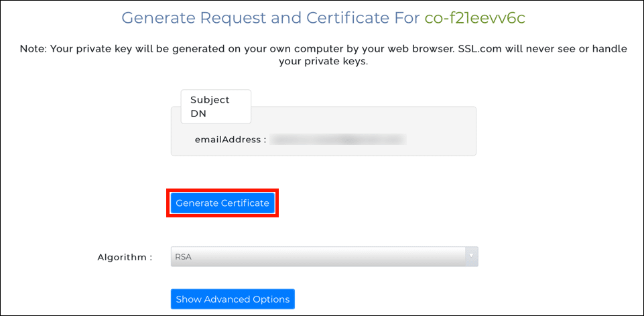644x316 pixels.
Task: Open the Algorithm dropdown showing RSA
Action: pyautogui.click(x=324, y=257)
